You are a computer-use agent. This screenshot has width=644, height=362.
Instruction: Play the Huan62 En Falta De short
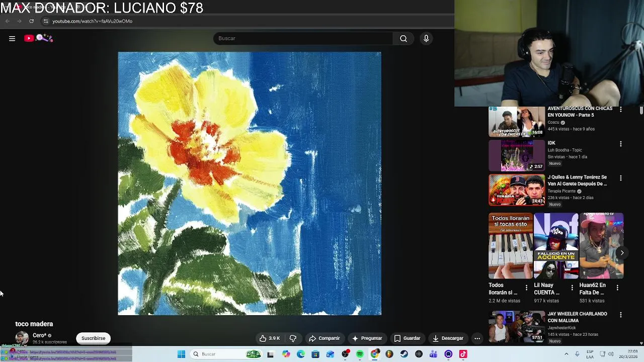[601, 246]
